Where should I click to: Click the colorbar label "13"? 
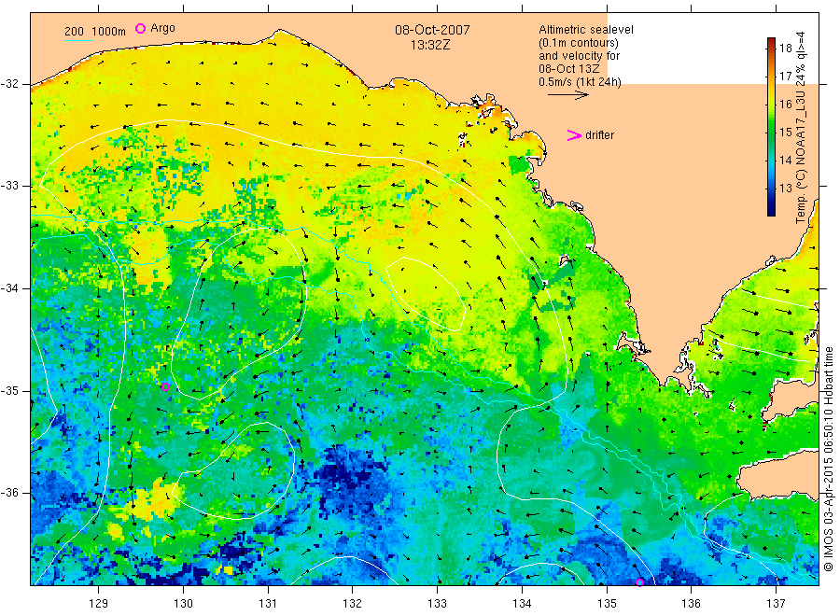tap(785, 188)
